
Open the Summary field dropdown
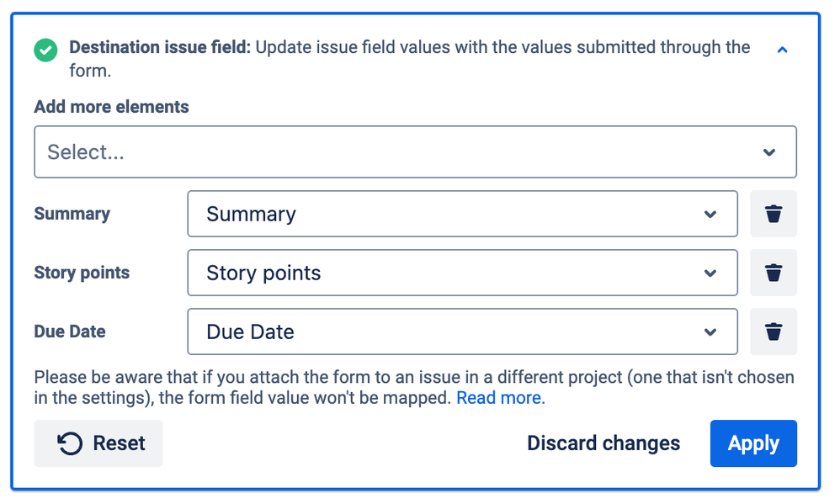tap(462, 214)
